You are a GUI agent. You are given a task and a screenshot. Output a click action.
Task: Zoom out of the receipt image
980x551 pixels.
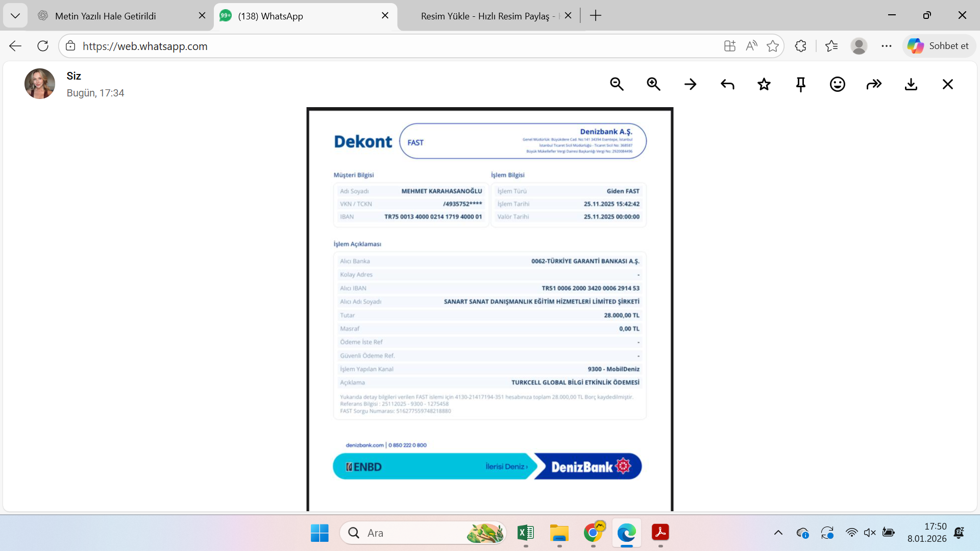617,84
